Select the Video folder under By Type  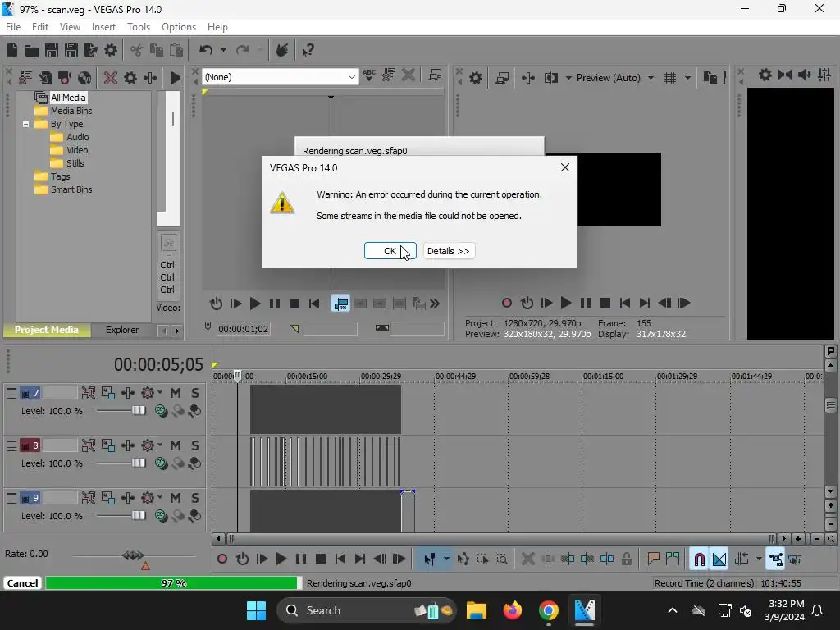coord(77,150)
